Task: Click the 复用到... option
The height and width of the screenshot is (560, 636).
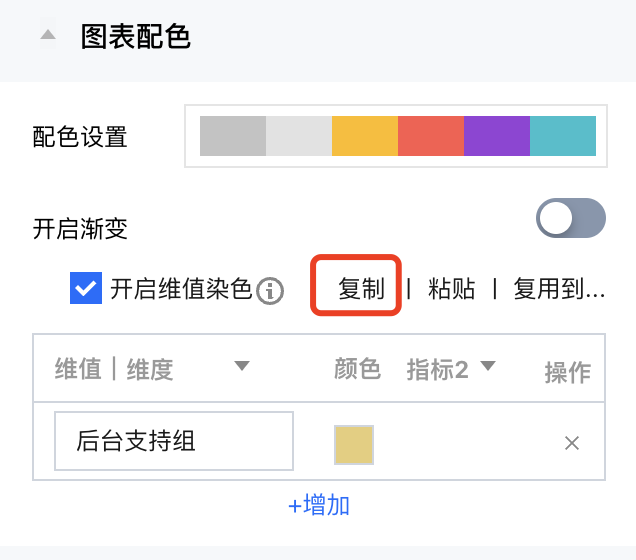Action: point(559,289)
